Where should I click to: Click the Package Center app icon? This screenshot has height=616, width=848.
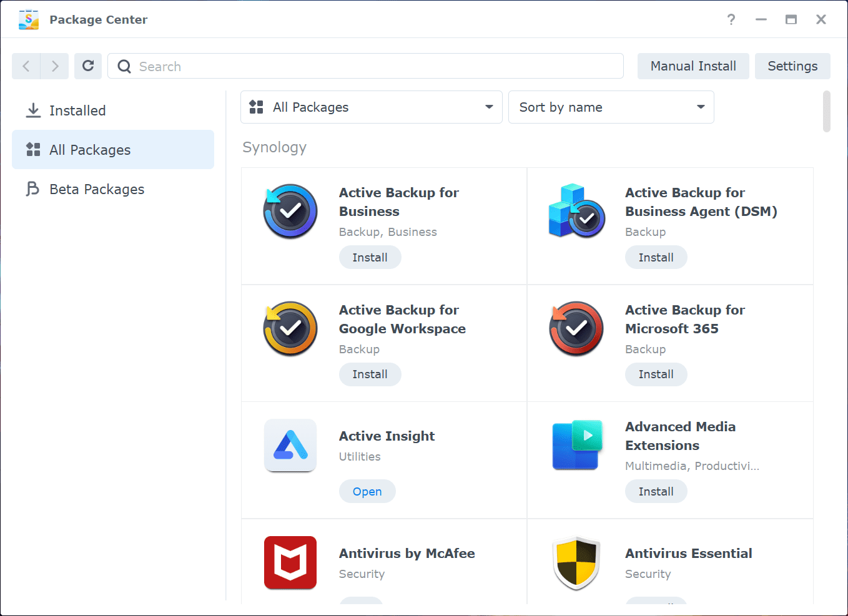click(x=29, y=20)
